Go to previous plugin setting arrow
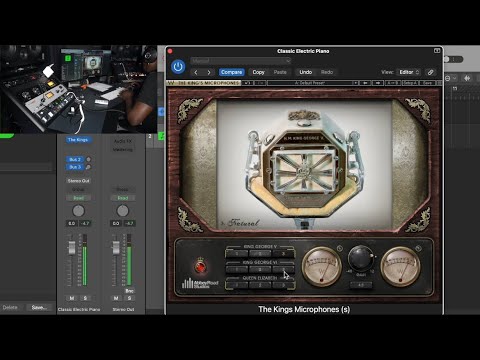480x360 pixels. (196, 72)
